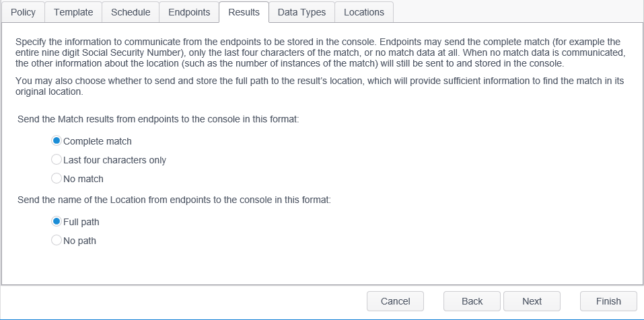Viewport: 644px width, 320px height.
Task: Choose Last four characters only option
Action: [x=57, y=160]
